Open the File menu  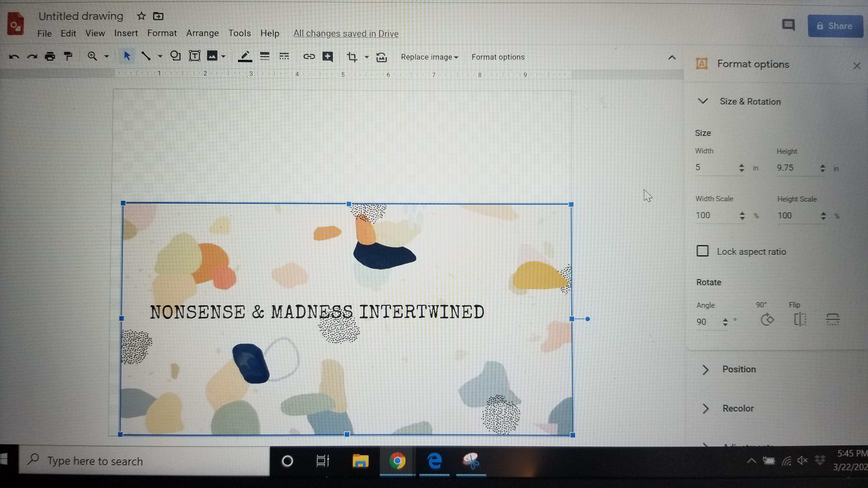click(45, 33)
